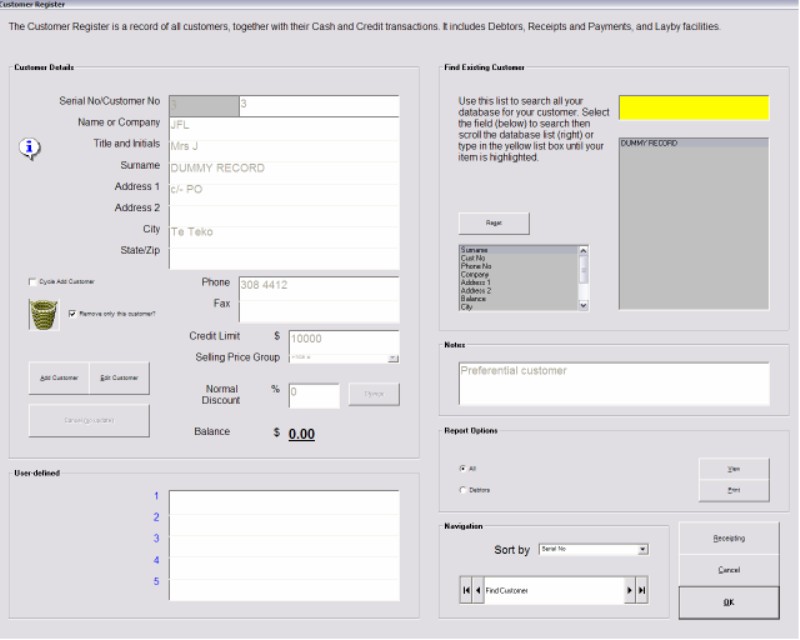The width and height of the screenshot is (800, 640).
Task: Open the Sort by dropdown
Action: [x=643, y=549]
